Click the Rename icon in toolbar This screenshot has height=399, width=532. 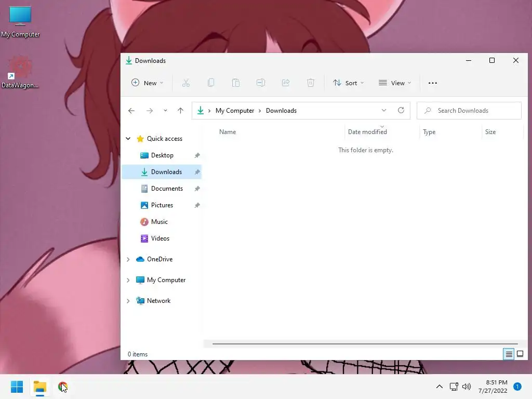261,83
